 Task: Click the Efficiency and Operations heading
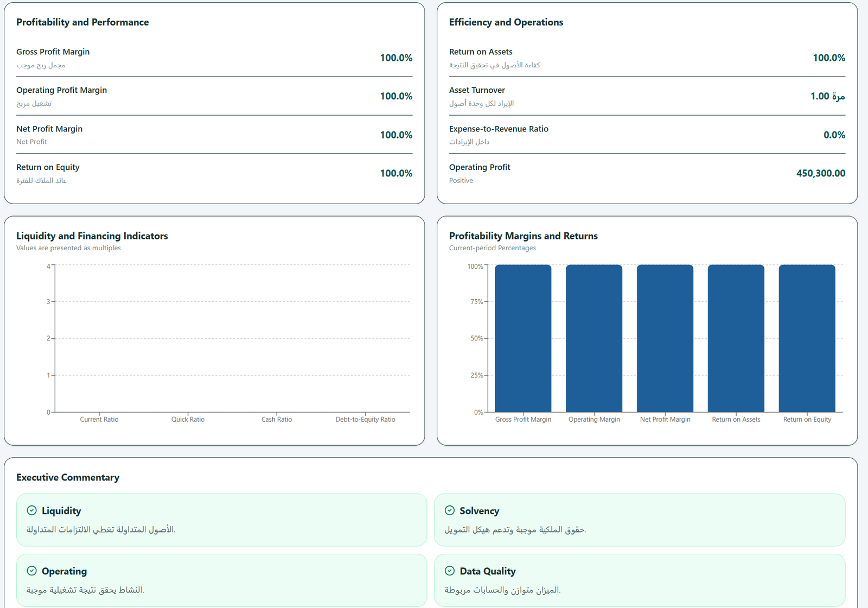(x=506, y=22)
